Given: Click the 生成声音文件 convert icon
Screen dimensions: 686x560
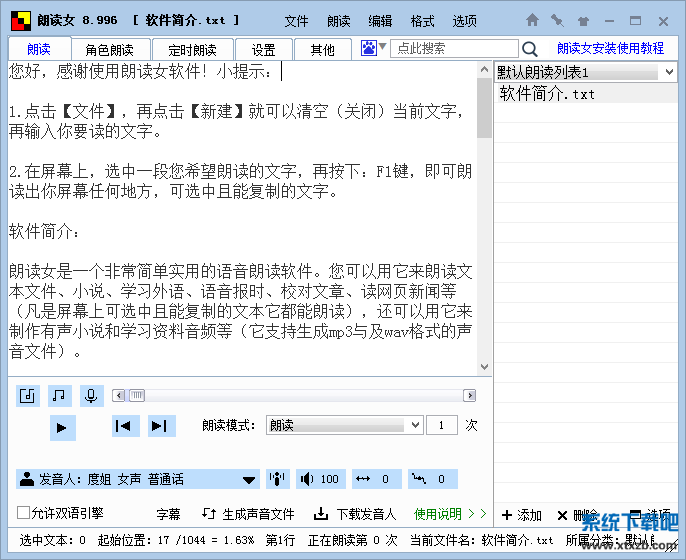Looking at the screenshot, I should coord(209,514).
